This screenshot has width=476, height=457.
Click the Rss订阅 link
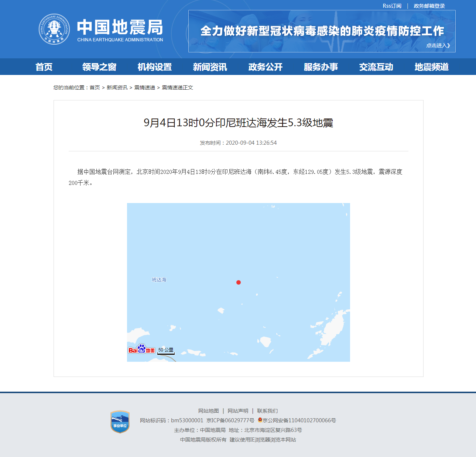pos(390,5)
